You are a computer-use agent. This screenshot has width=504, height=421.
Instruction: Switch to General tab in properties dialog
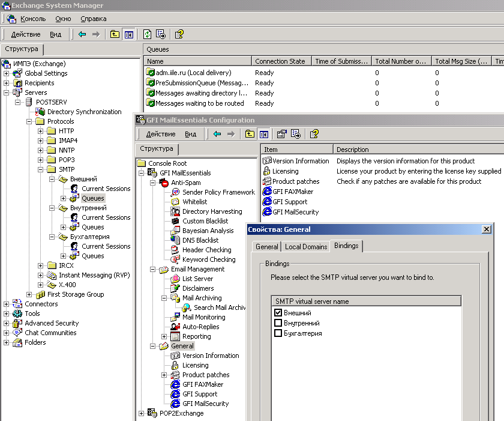coord(267,247)
